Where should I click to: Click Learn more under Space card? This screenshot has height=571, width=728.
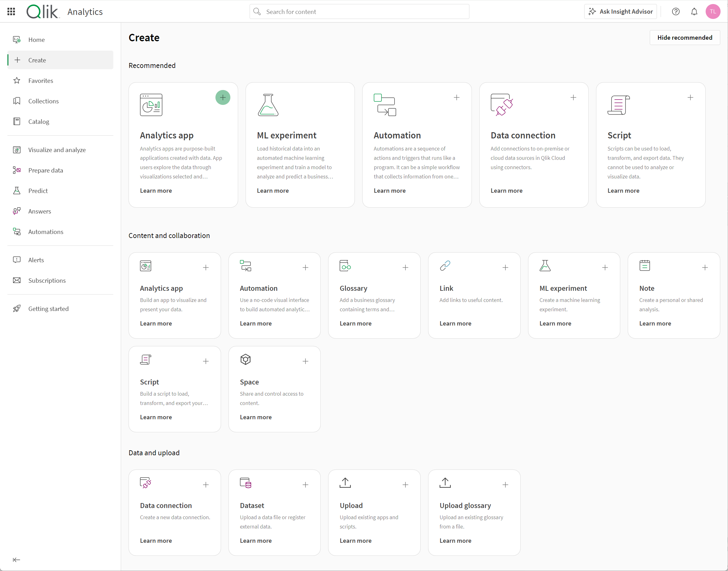(x=255, y=417)
